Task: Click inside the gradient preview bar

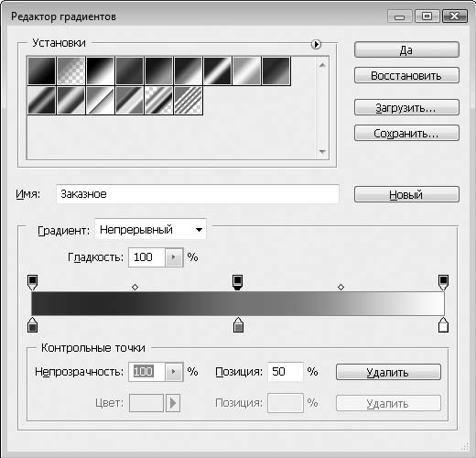Action: (238, 303)
